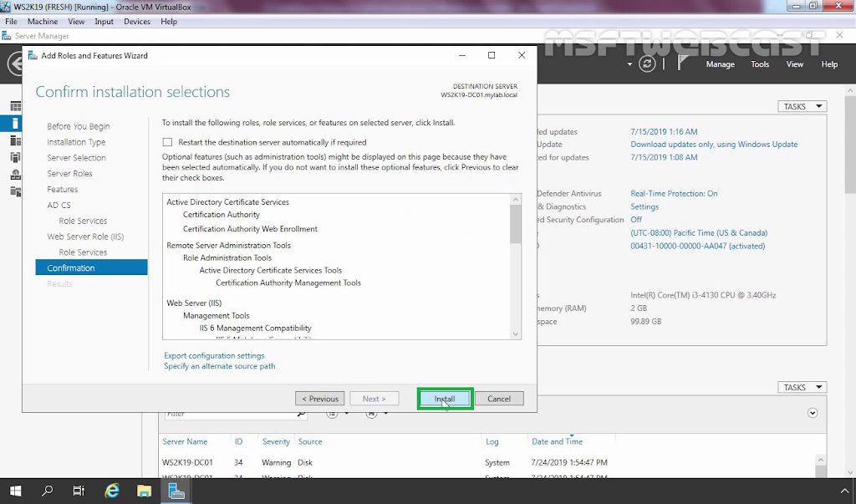Image resolution: width=856 pixels, height=504 pixels.
Task: Click the "Warning" severity cell for WS2K19-DC01
Action: (x=276, y=462)
